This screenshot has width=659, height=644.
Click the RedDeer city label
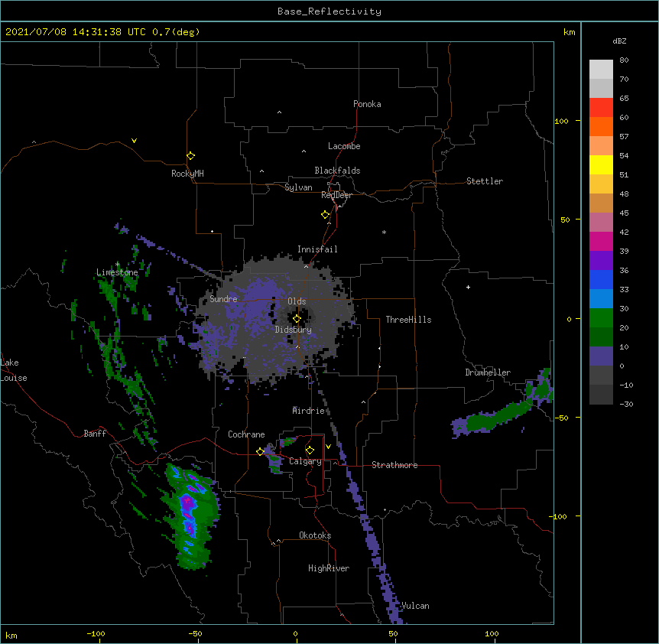tap(336, 195)
